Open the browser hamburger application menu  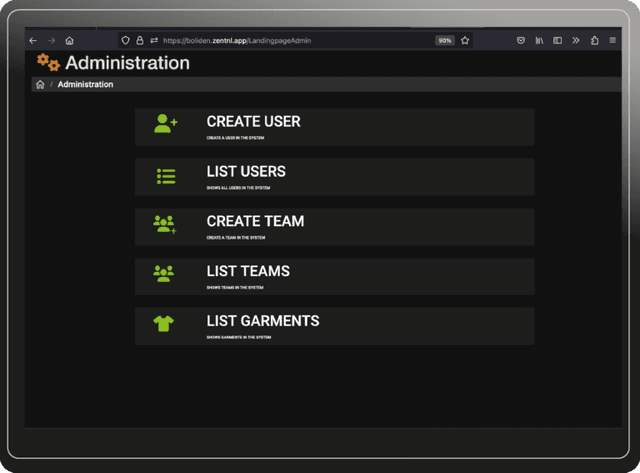(612, 41)
